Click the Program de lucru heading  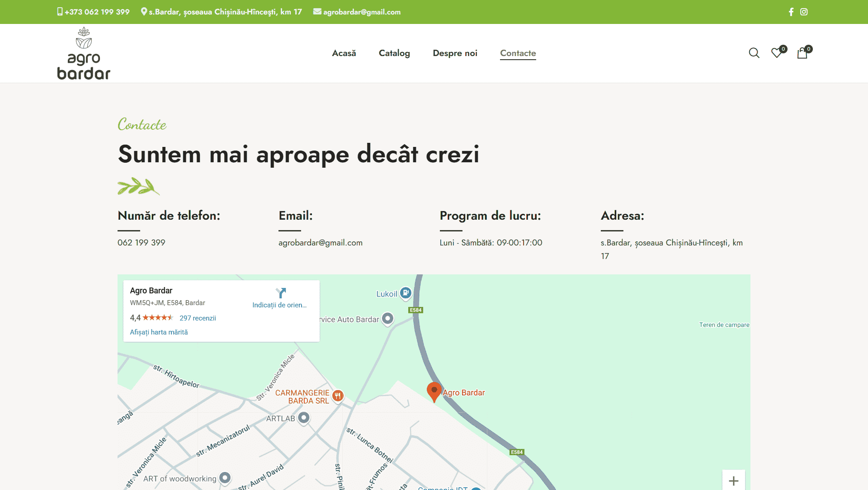click(x=491, y=216)
